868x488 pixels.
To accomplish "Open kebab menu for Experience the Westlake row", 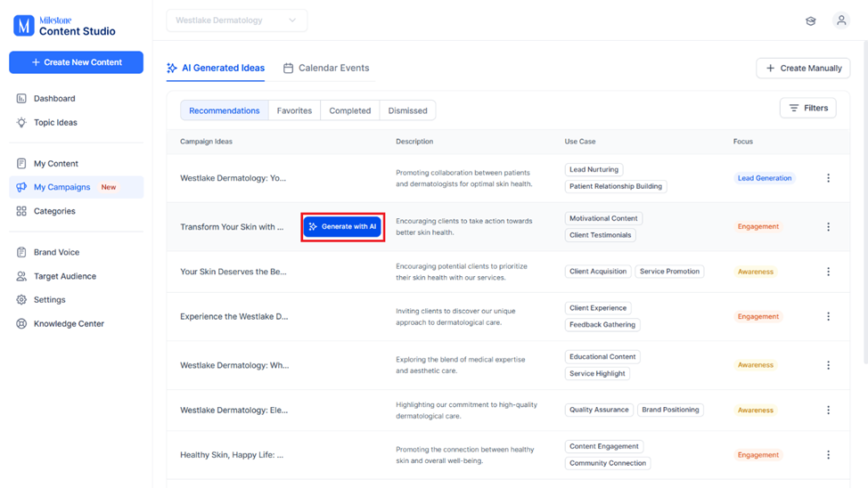I will click(x=828, y=316).
